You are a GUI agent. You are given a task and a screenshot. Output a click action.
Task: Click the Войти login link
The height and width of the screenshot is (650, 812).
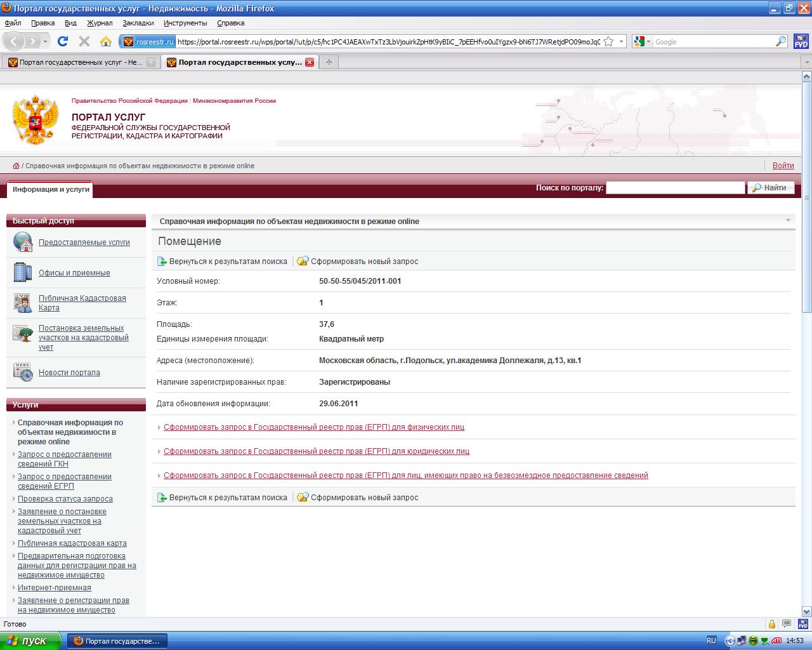pos(783,166)
